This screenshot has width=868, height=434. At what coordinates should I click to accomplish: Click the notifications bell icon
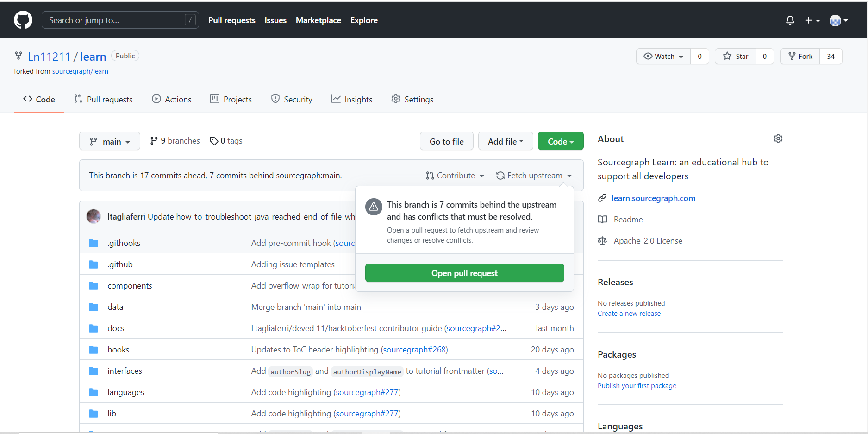790,20
